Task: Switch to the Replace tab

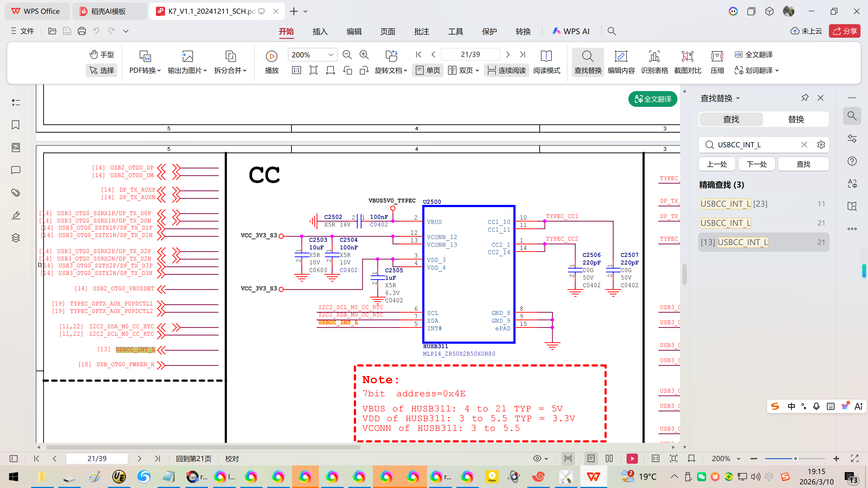Action: pyautogui.click(x=796, y=119)
